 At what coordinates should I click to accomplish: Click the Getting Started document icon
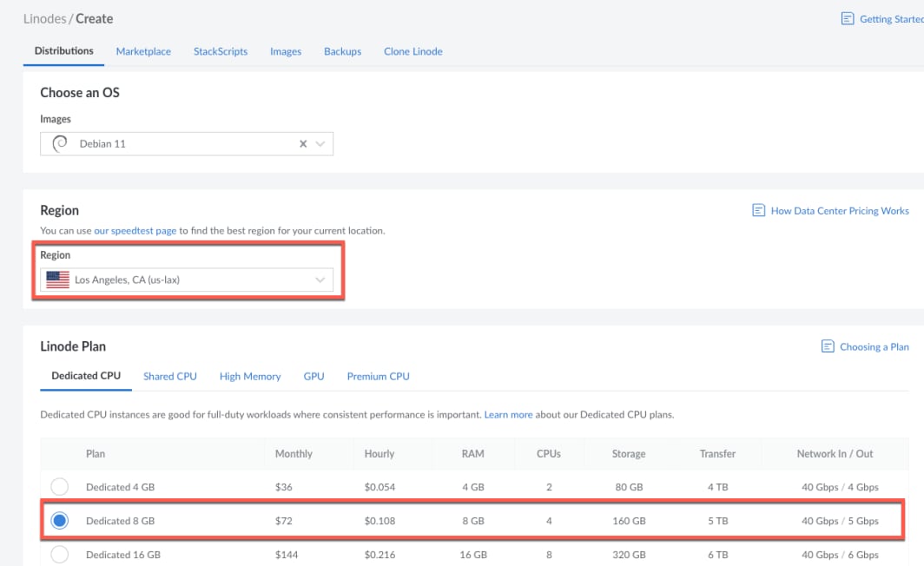[847, 19]
